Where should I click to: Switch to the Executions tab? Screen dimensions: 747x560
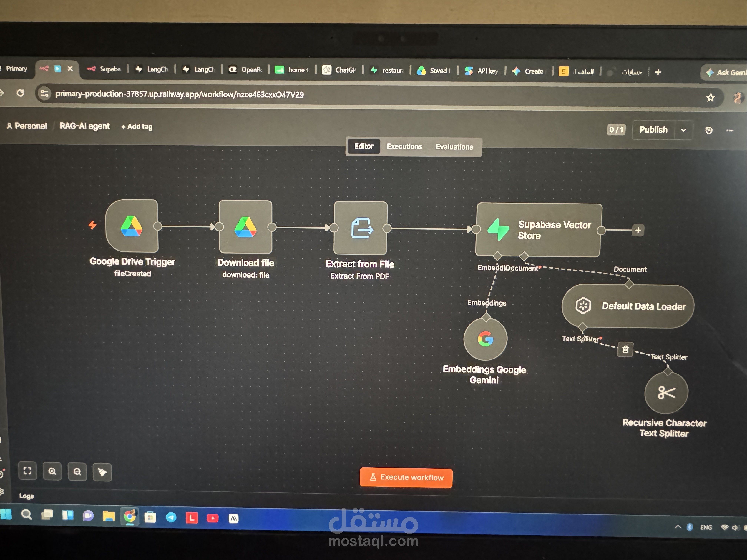(405, 146)
